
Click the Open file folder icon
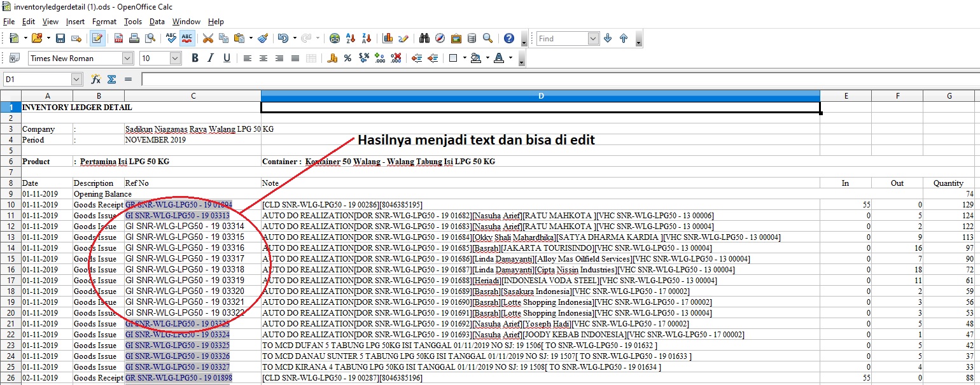(x=37, y=38)
